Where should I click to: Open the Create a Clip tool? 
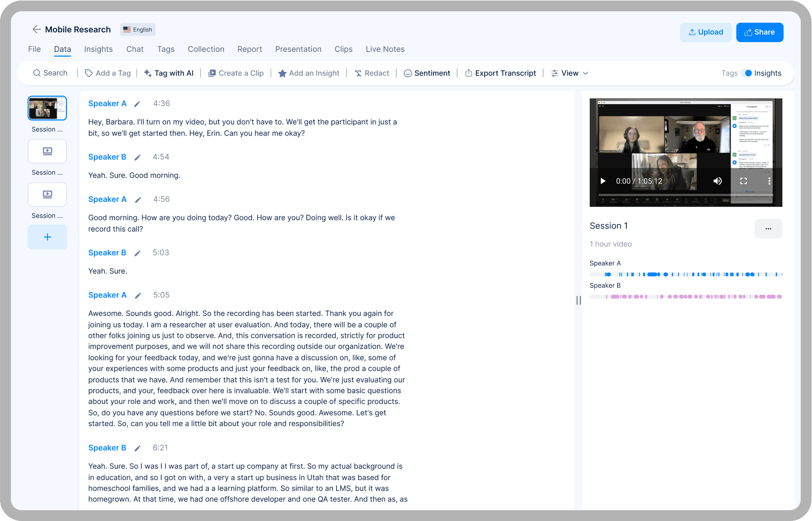point(236,73)
